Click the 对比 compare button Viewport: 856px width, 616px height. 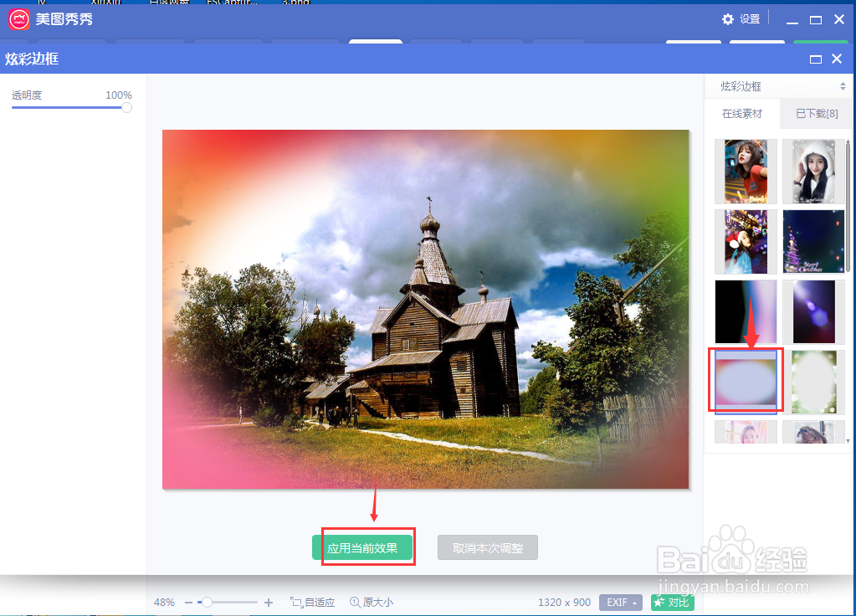[673, 603]
